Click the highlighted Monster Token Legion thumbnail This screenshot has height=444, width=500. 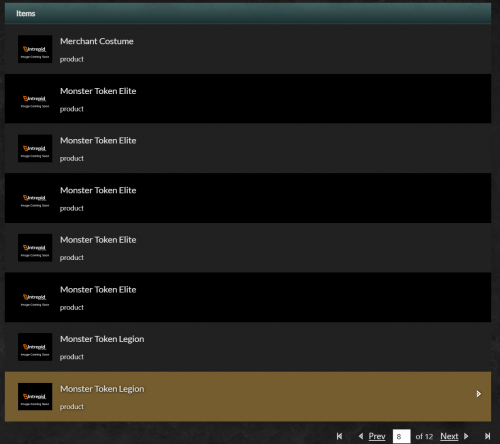(x=35, y=397)
